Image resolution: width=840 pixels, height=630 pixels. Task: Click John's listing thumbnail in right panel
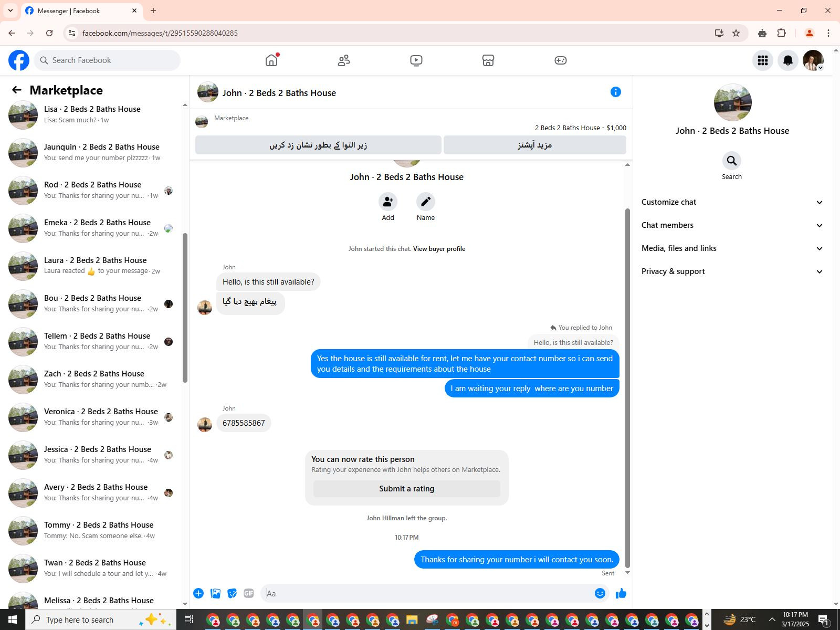(x=733, y=102)
